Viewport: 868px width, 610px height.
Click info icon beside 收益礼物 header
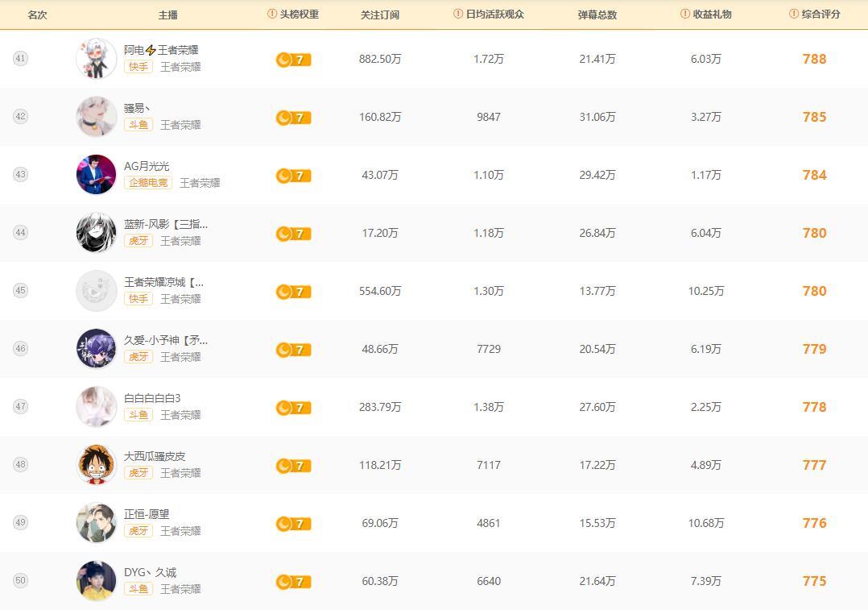click(x=685, y=15)
